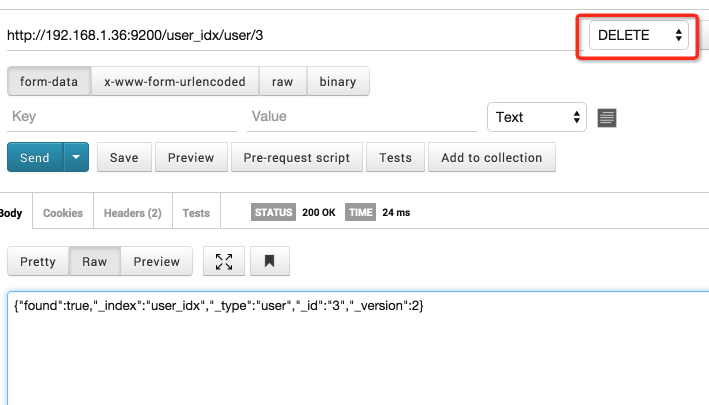Send the DELETE request

pyautogui.click(x=35, y=157)
